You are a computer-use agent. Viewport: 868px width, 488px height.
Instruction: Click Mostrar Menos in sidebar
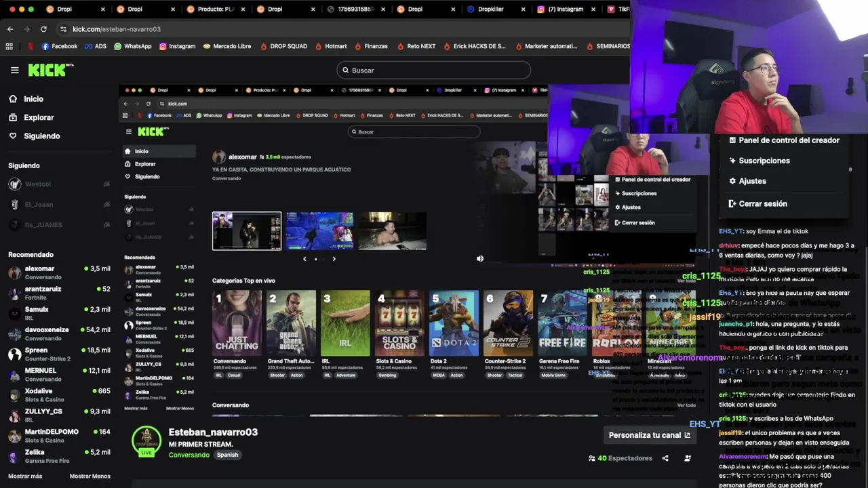pos(90,476)
